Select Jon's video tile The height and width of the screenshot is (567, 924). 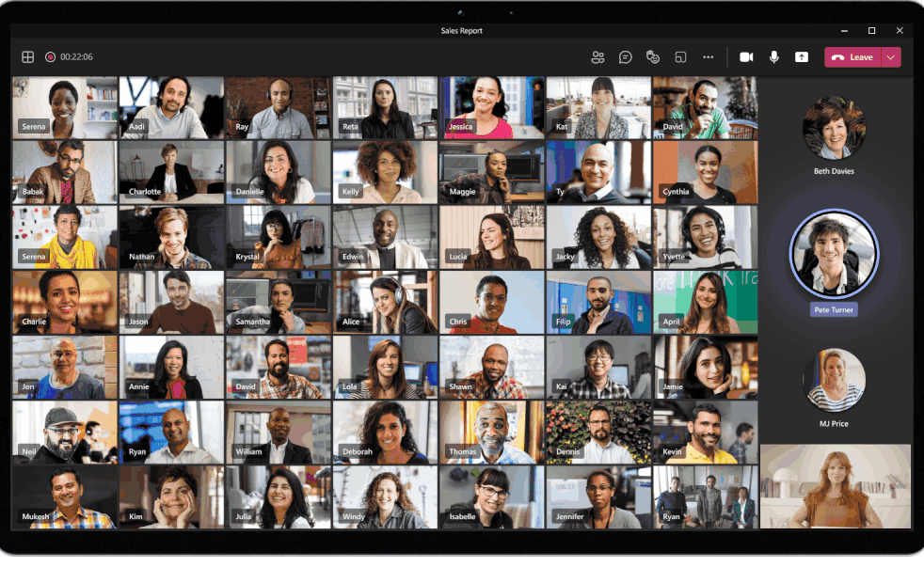pos(65,368)
